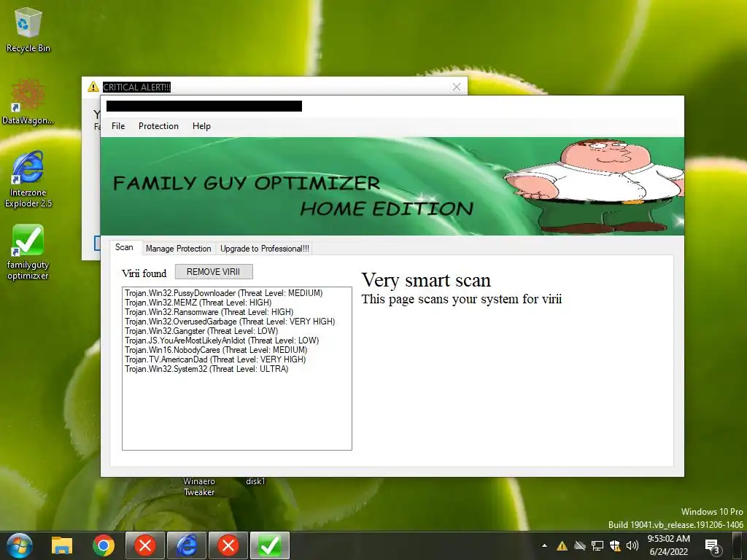Open Upgrade to Professional!!! tab

pos(264,249)
